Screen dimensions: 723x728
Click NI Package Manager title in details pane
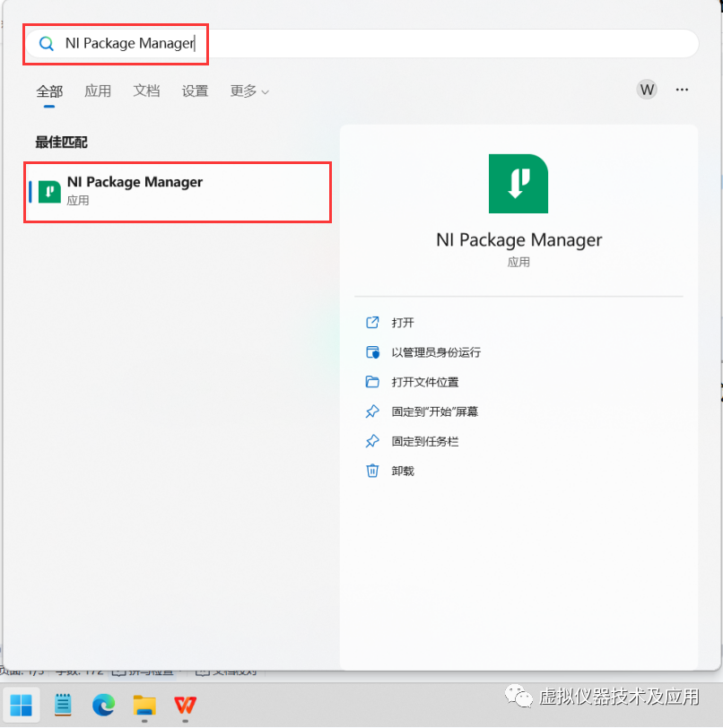click(x=518, y=240)
